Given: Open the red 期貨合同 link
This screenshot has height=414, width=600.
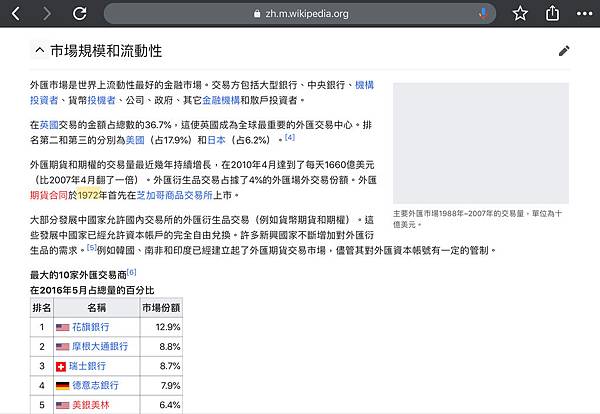Looking at the screenshot, I should pos(49,195).
